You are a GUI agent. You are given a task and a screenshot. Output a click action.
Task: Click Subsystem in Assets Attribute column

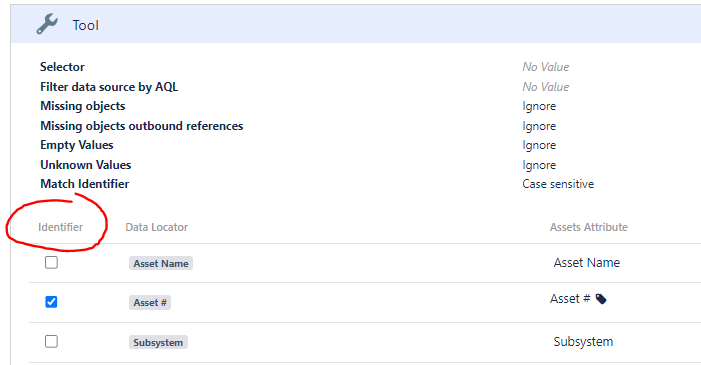coord(583,342)
